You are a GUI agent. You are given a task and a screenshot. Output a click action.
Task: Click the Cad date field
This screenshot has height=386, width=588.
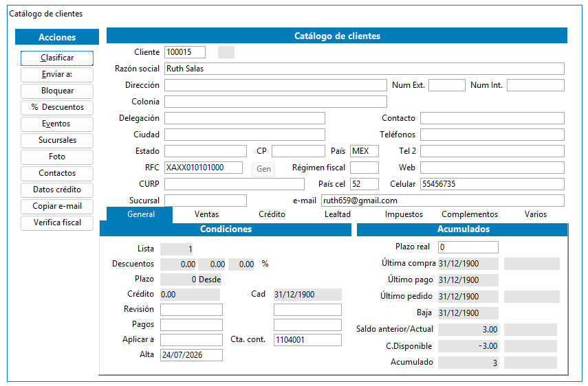point(307,294)
